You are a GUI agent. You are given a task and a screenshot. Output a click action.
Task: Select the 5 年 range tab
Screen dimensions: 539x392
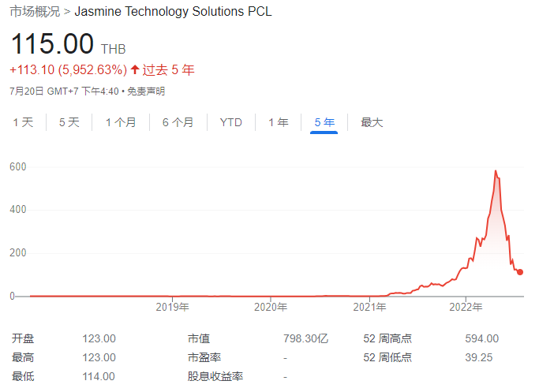tap(324, 122)
